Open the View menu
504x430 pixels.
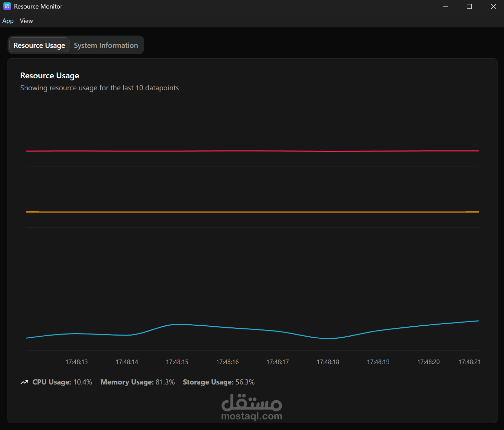click(x=26, y=21)
